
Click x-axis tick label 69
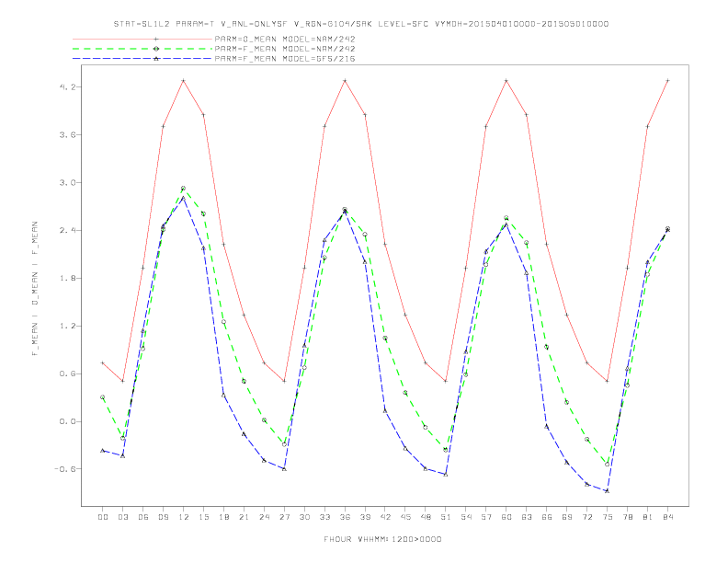[x=567, y=517]
